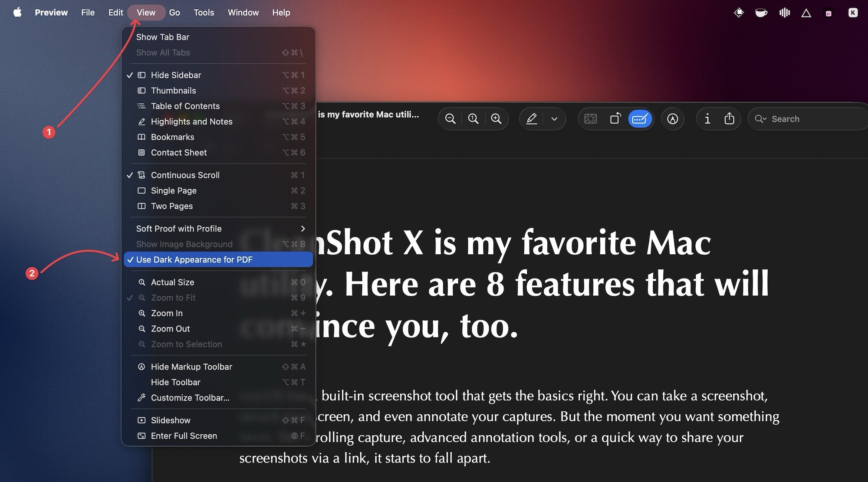Select Thumbnails sidebar view

(218, 91)
